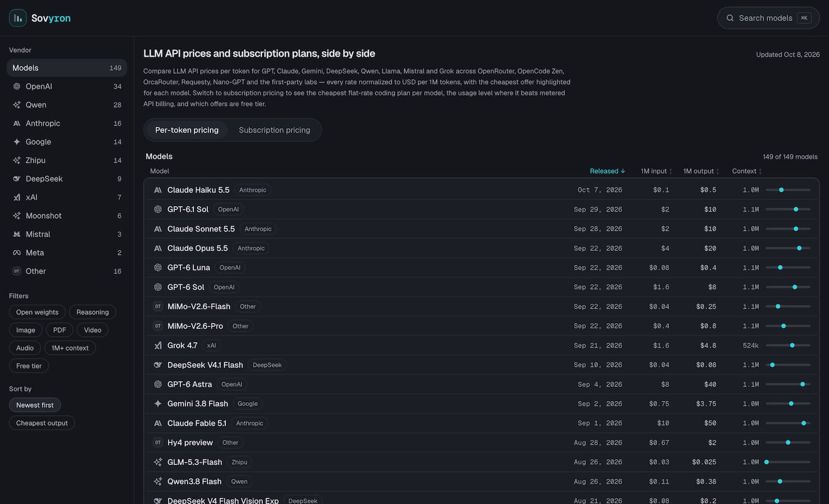The image size is (829, 504).
Task: Click the Qwen vendor icon in sidebar
Action: (x=17, y=105)
